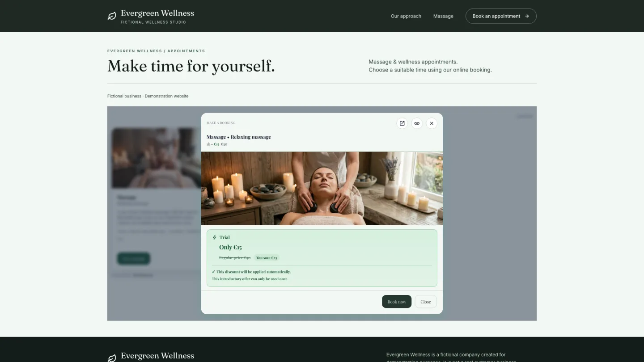Click the relaxing massage photo in the dialog
This screenshot has height=362, width=644.
[x=322, y=188]
